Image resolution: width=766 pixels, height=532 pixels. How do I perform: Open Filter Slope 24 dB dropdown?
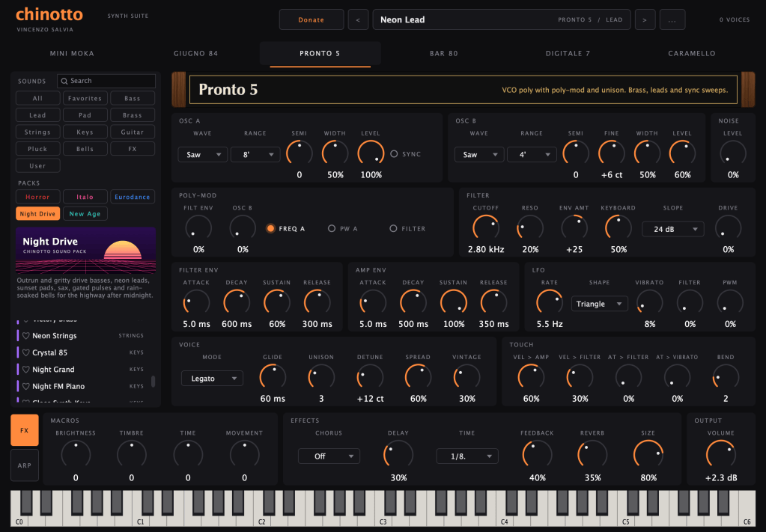pos(672,229)
